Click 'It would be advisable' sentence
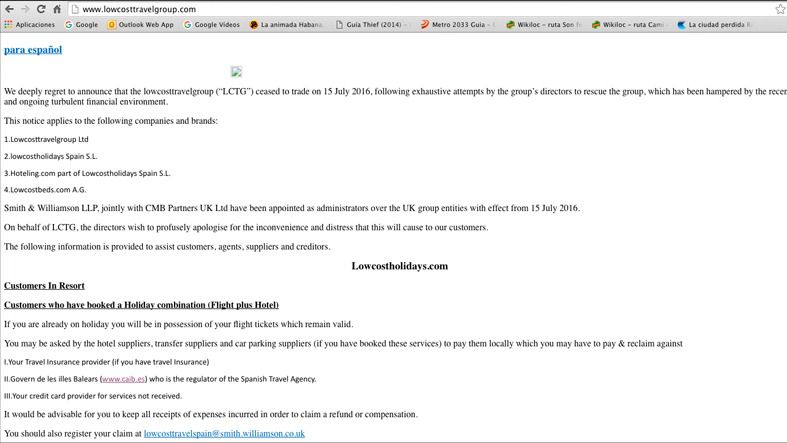This screenshot has width=787, height=443. (211, 414)
